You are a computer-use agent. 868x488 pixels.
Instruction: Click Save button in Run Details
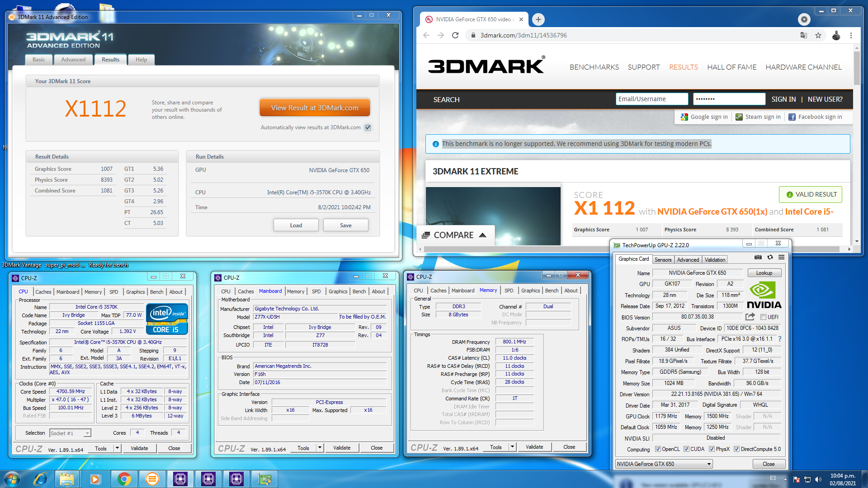tap(346, 225)
